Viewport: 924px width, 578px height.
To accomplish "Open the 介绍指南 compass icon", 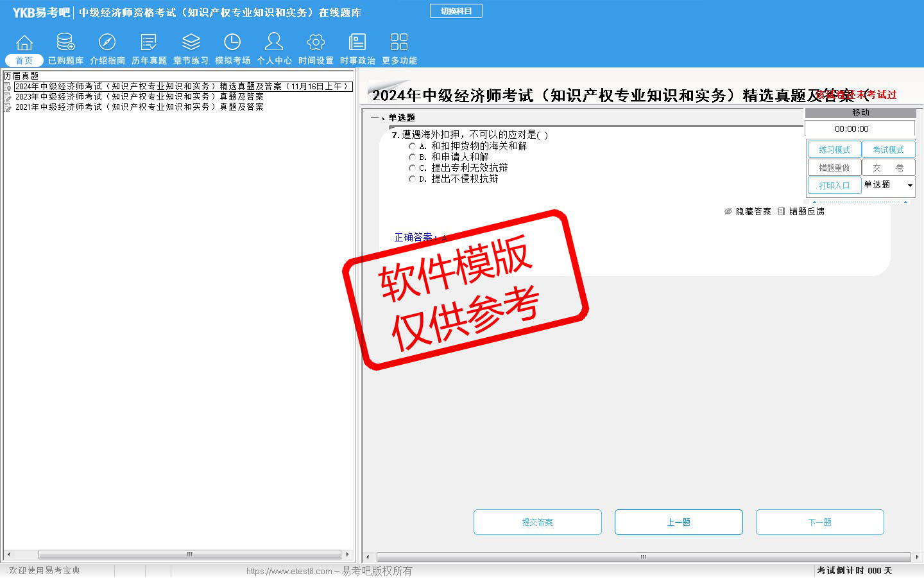I will 107,43.
